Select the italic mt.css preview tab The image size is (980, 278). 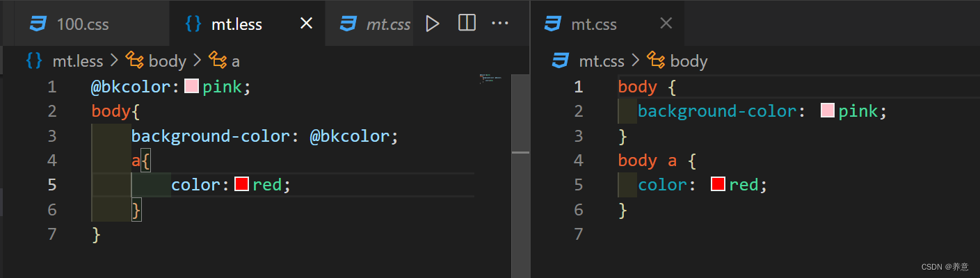(387, 24)
